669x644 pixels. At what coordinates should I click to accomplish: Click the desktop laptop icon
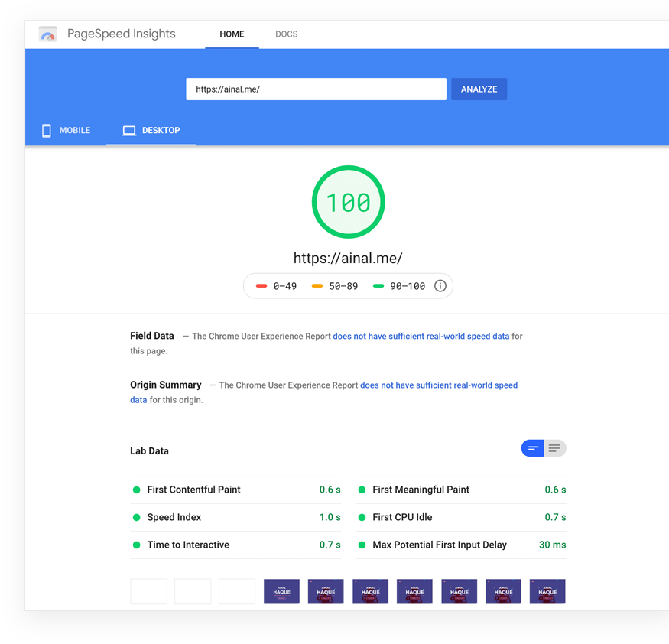(128, 131)
